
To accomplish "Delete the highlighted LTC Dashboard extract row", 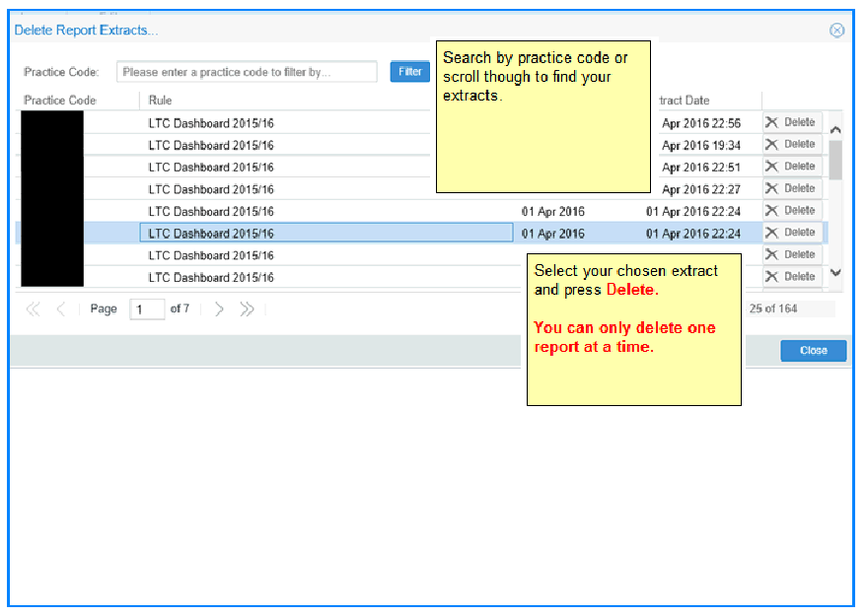I will pyautogui.click(x=791, y=233).
